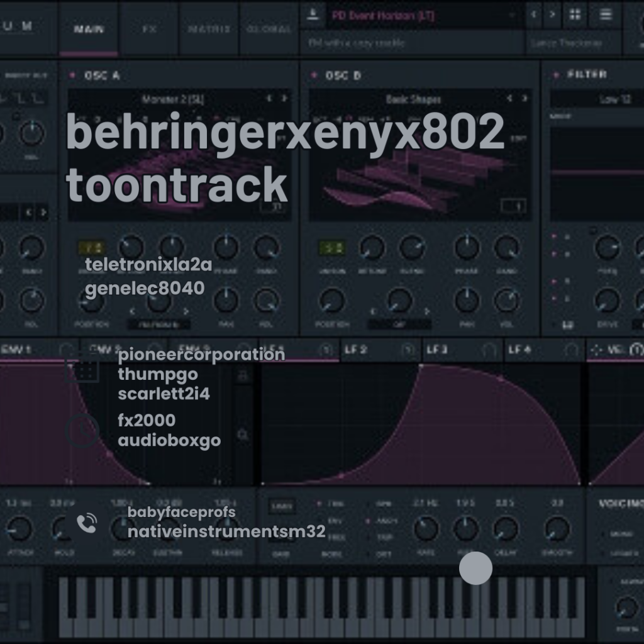644x644 pixels.
Task: Toggle the OSC A enable switch
Action: tap(73, 75)
